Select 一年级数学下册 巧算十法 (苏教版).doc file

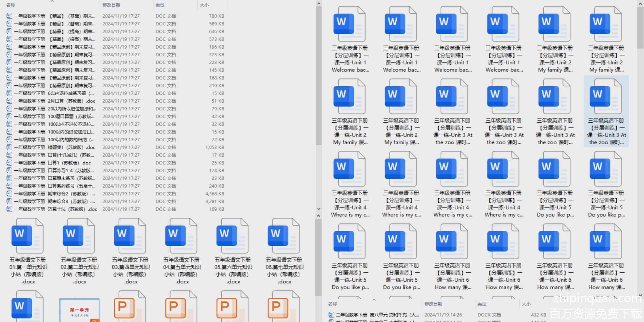coord(55,209)
